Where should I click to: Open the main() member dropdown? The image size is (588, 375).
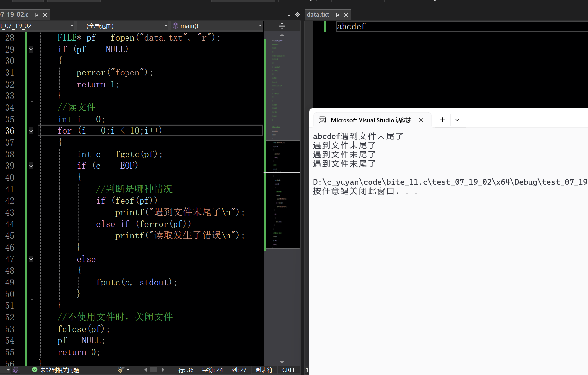pos(217,26)
